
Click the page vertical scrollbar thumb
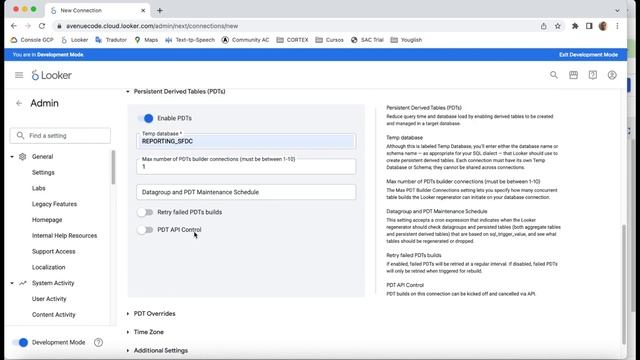click(623, 284)
